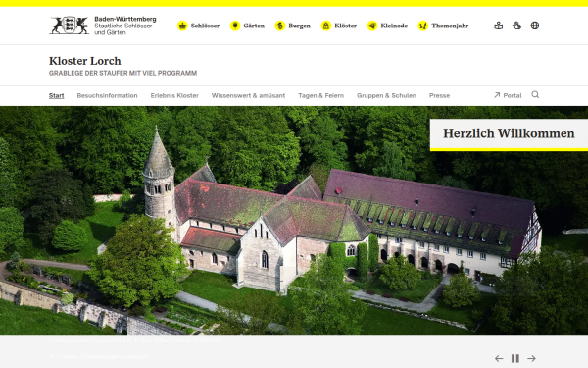The width and height of the screenshot is (588, 368).
Task: Open Gärten via the yellow garden icon
Action: (235, 26)
